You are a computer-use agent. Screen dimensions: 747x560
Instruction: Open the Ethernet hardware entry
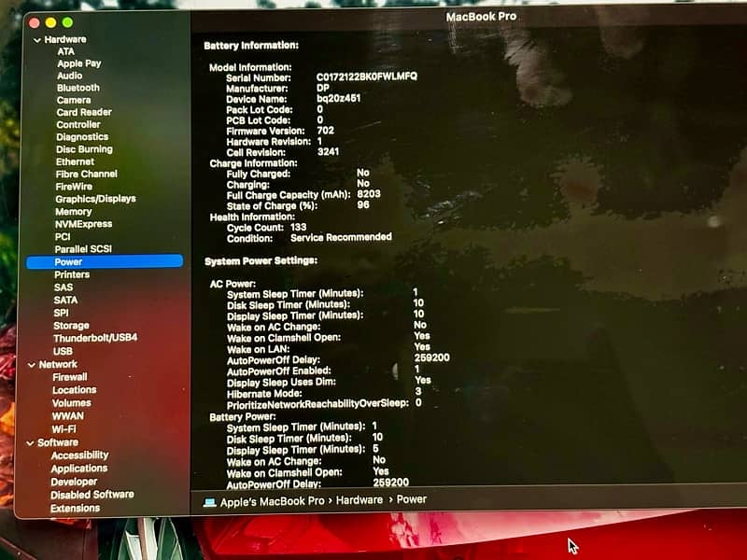pos(75,161)
